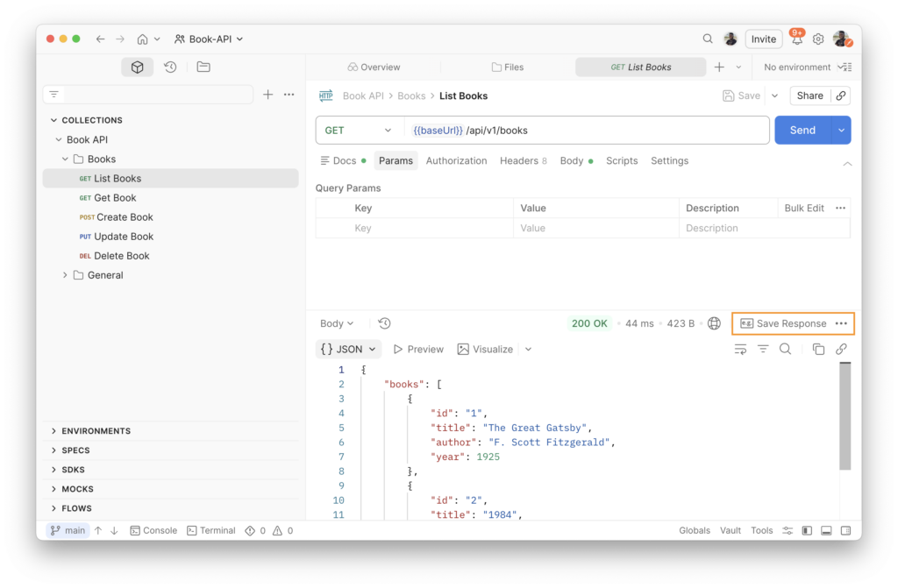The width and height of the screenshot is (898, 588).
Task: Click the plus icon to create new collection
Action: click(x=267, y=95)
